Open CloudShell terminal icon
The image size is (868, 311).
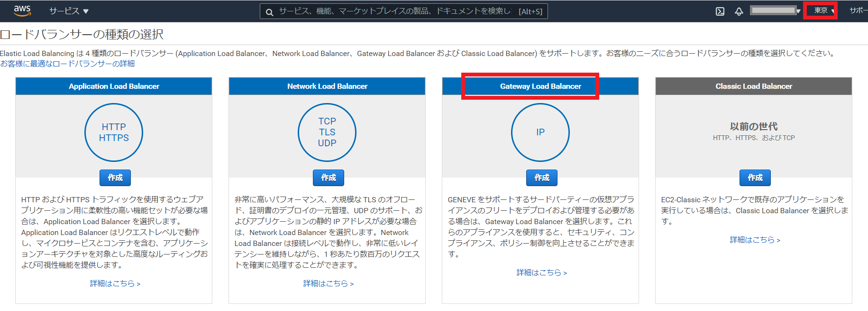point(720,11)
